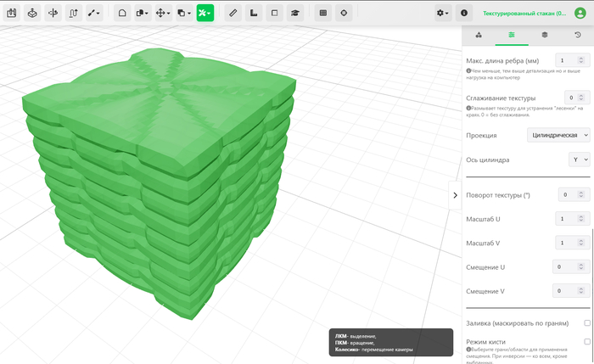Click the info icon under 'Режим кисти'
This screenshot has height=364, width=594.
(468, 350)
